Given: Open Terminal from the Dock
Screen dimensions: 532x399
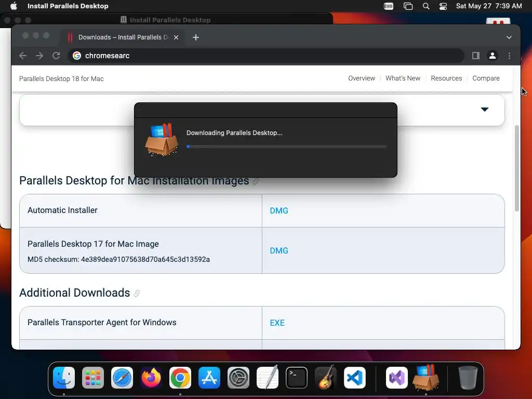Looking at the screenshot, I should [x=297, y=378].
